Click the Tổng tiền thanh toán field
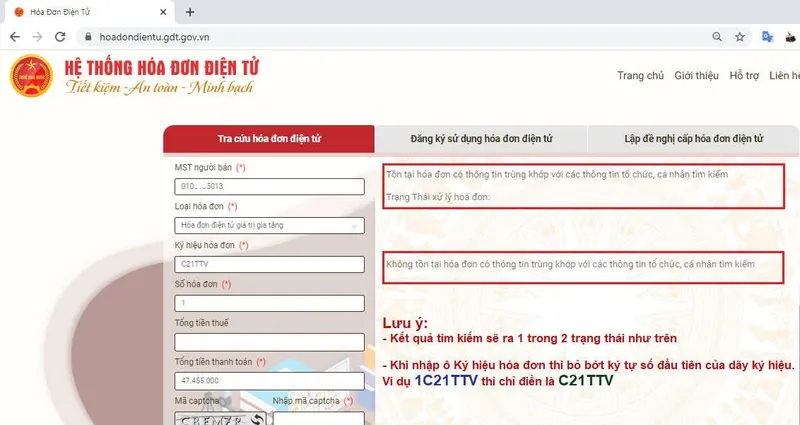This screenshot has height=425, width=800. pyautogui.click(x=269, y=381)
